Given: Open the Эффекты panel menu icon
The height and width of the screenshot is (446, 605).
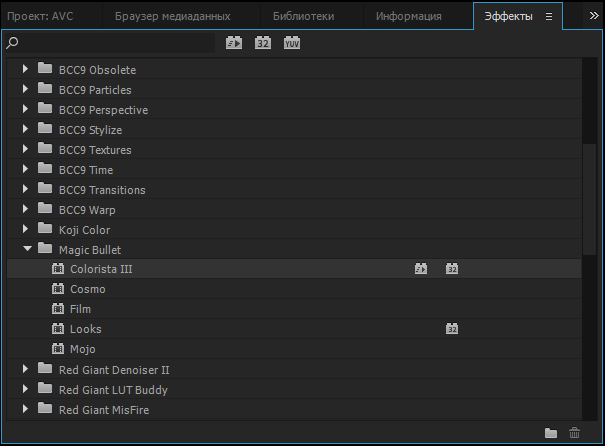Looking at the screenshot, I should (x=549, y=17).
